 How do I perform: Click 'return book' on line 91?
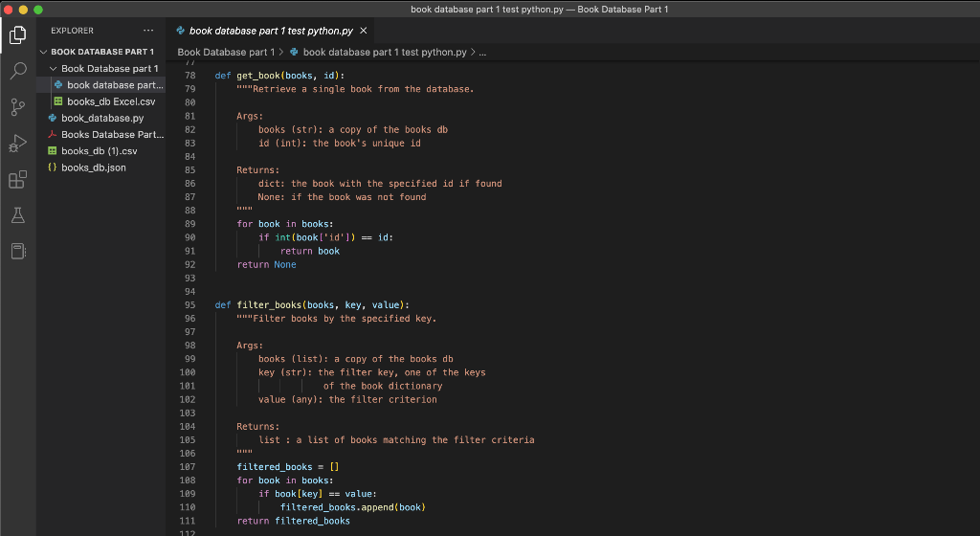tap(310, 251)
